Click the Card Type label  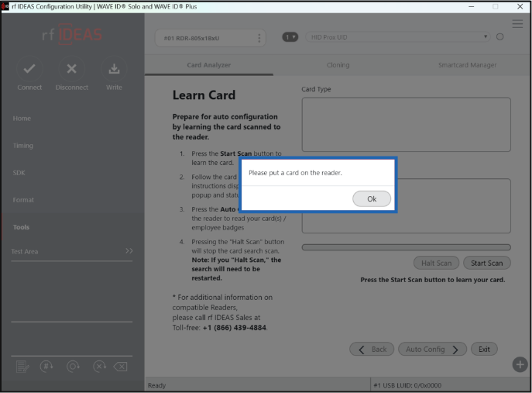[x=316, y=89]
